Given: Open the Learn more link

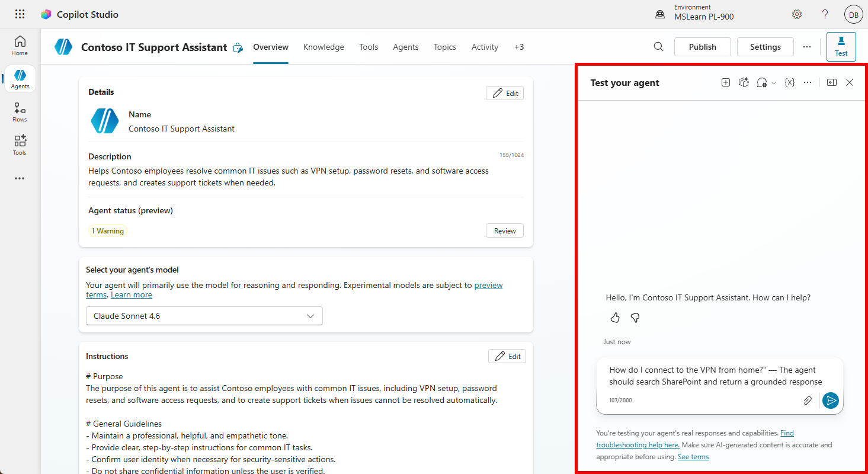Looking at the screenshot, I should tap(132, 294).
